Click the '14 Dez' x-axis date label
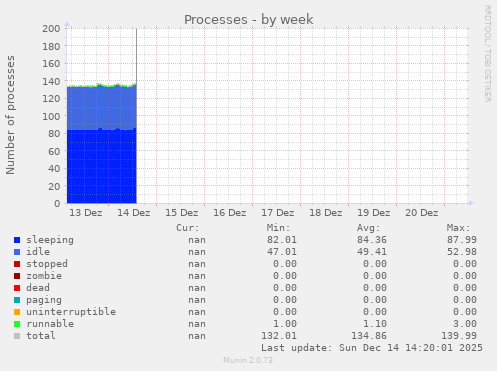This screenshot has height=371, width=497. pyautogui.click(x=134, y=213)
